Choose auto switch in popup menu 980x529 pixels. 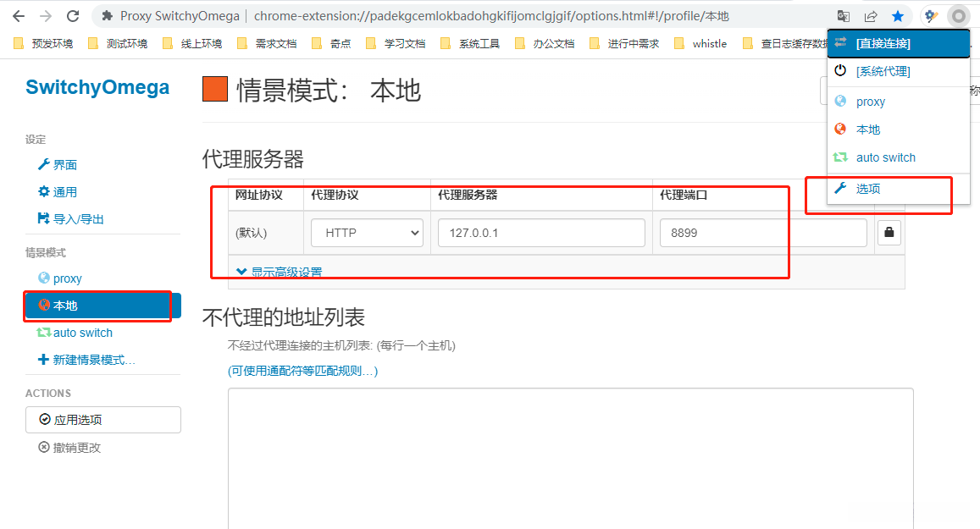(899, 157)
